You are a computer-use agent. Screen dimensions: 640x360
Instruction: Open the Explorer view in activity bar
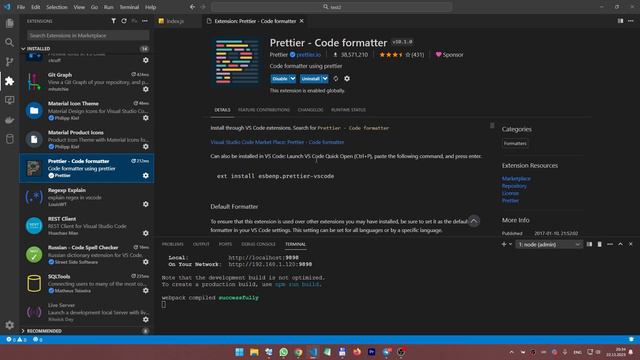[x=9, y=23]
